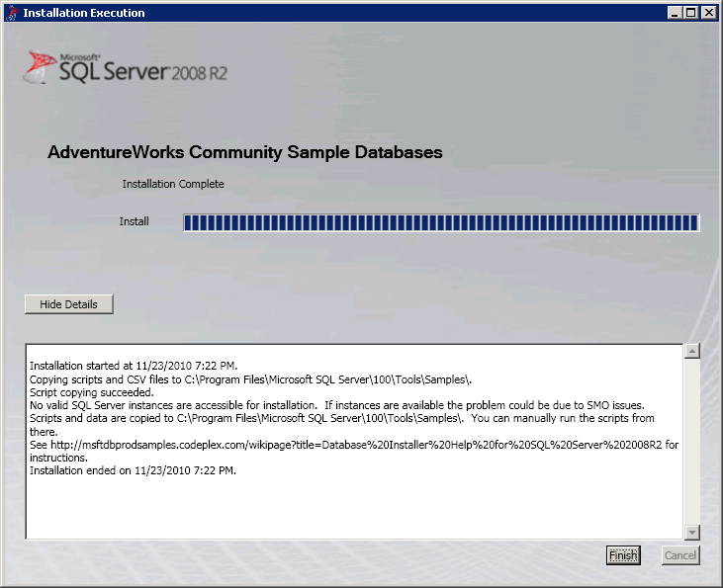Click the 'Script copying succeeded.' log line
The width and height of the screenshot is (723, 588).
[x=91, y=392]
